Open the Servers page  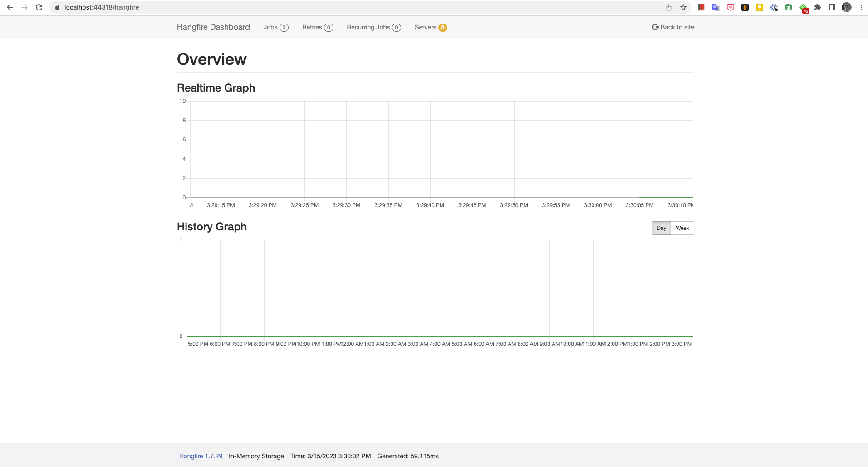pyautogui.click(x=430, y=27)
